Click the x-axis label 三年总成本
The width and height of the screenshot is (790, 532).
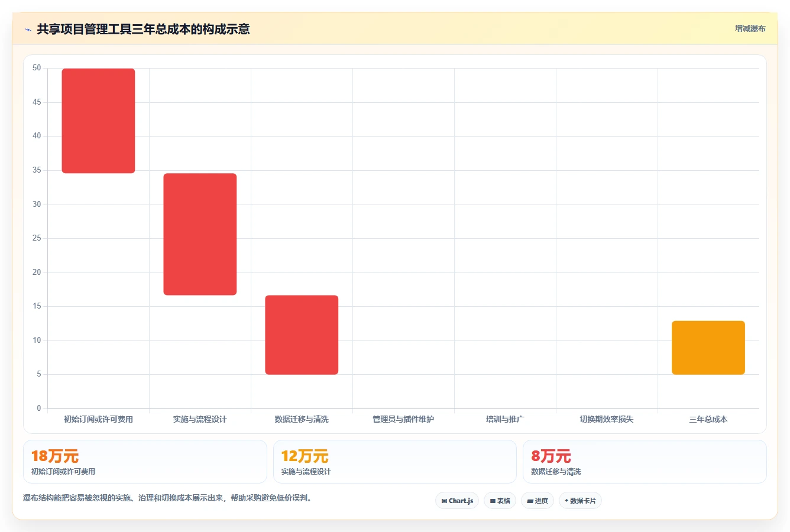click(x=708, y=419)
